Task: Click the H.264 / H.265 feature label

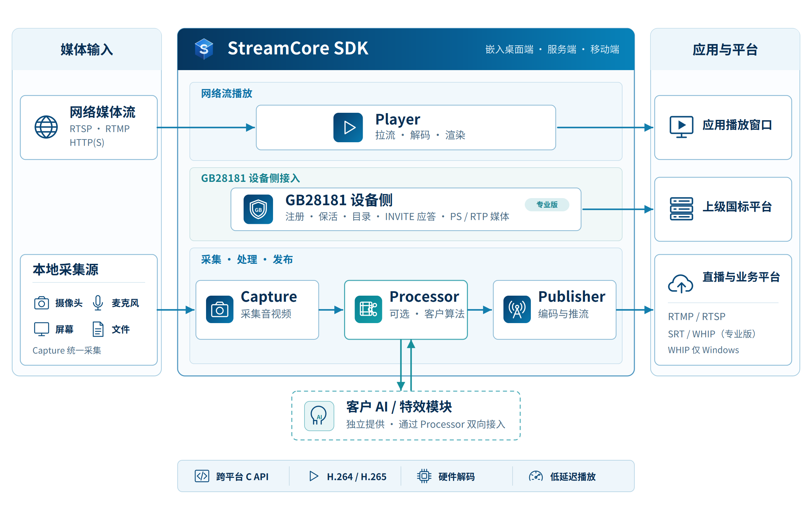Action: click(357, 477)
